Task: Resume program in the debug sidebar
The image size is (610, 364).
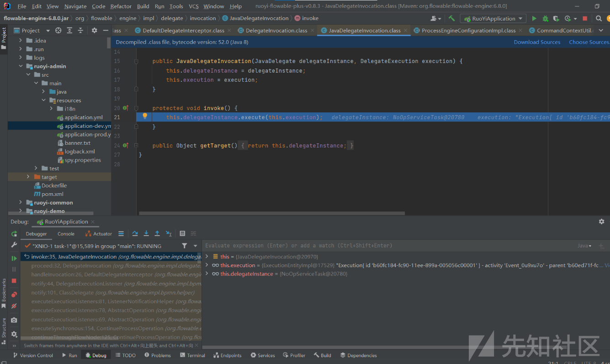Action: [14, 258]
